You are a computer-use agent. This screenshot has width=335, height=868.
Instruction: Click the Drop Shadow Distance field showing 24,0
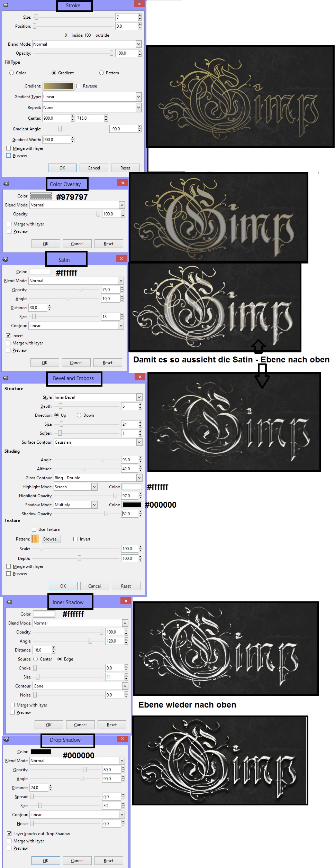coord(39,788)
